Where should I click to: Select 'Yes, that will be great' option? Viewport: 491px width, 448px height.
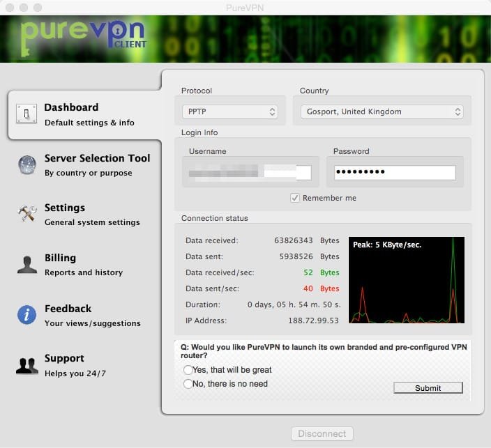[188, 370]
